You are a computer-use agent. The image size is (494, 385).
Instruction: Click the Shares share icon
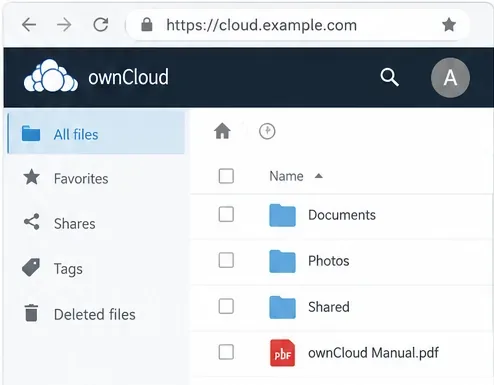32,222
